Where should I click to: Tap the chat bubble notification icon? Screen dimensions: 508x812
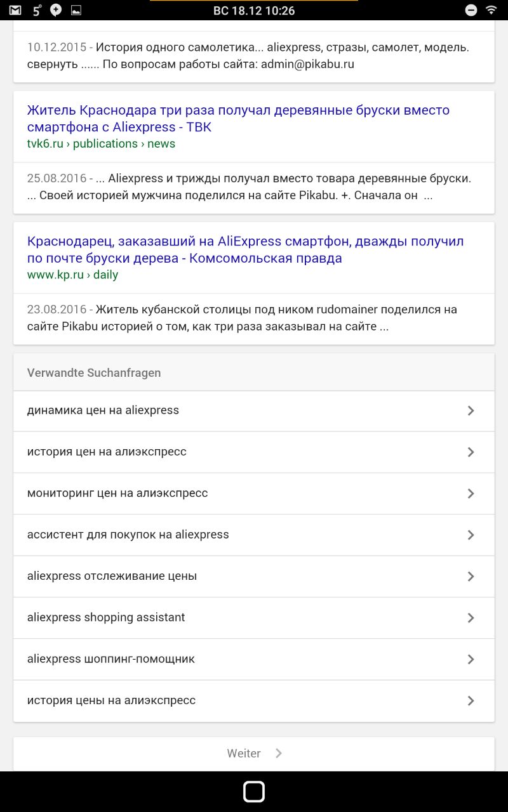coord(56,10)
